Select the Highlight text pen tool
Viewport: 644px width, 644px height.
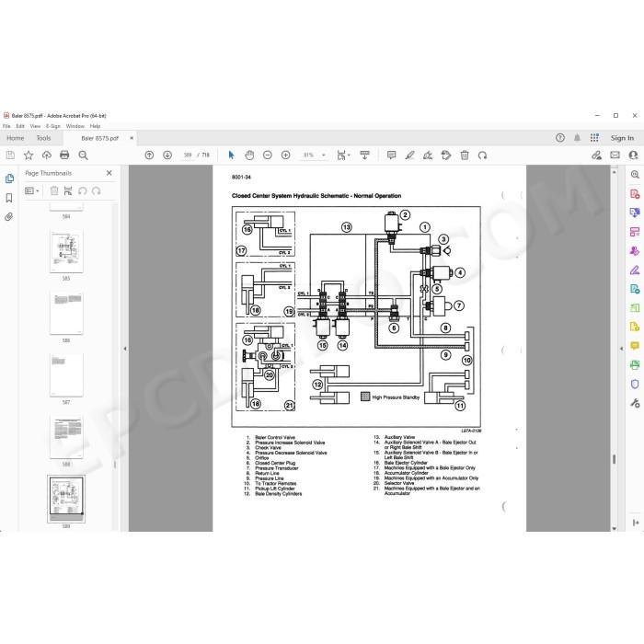pos(409,155)
